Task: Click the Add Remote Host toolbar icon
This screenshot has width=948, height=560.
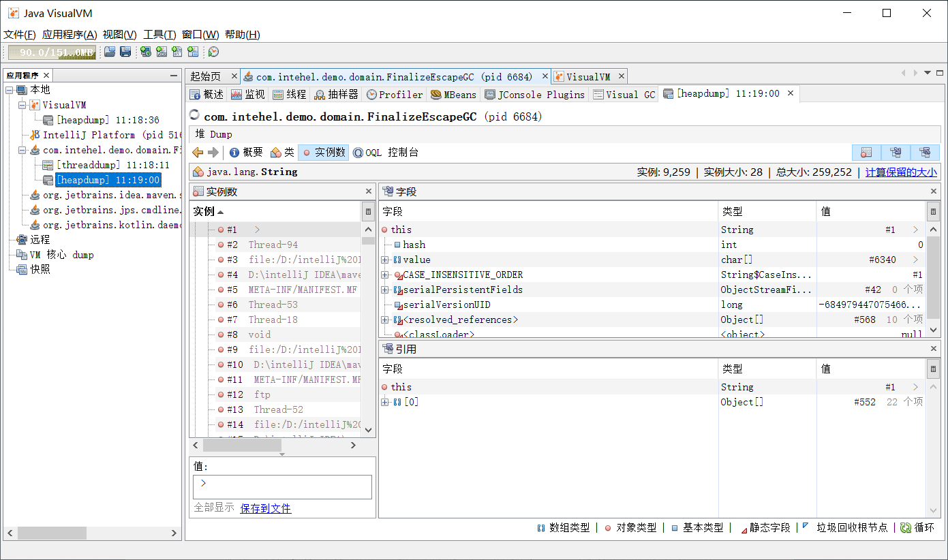Action: (x=146, y=52)
